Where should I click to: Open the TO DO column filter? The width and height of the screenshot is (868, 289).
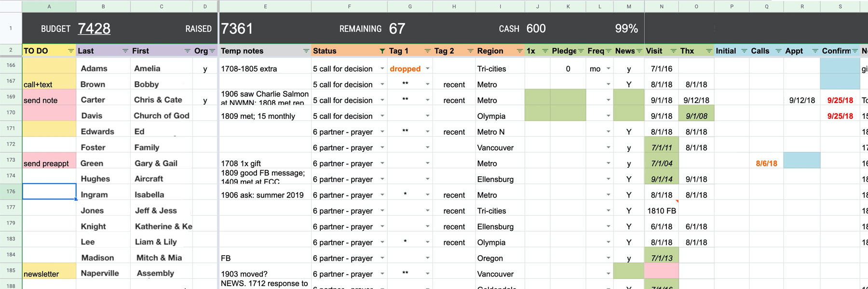pos(71,51)
